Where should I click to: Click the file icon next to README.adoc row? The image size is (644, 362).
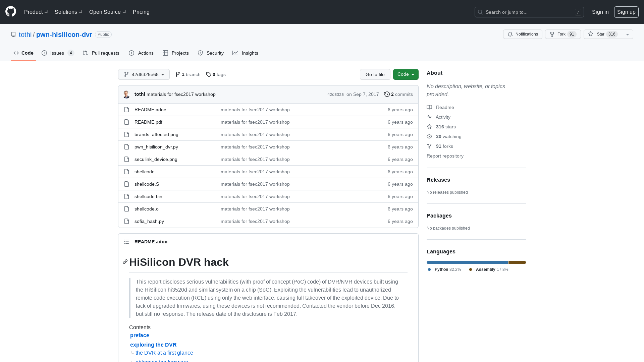(x=126, y=110)
